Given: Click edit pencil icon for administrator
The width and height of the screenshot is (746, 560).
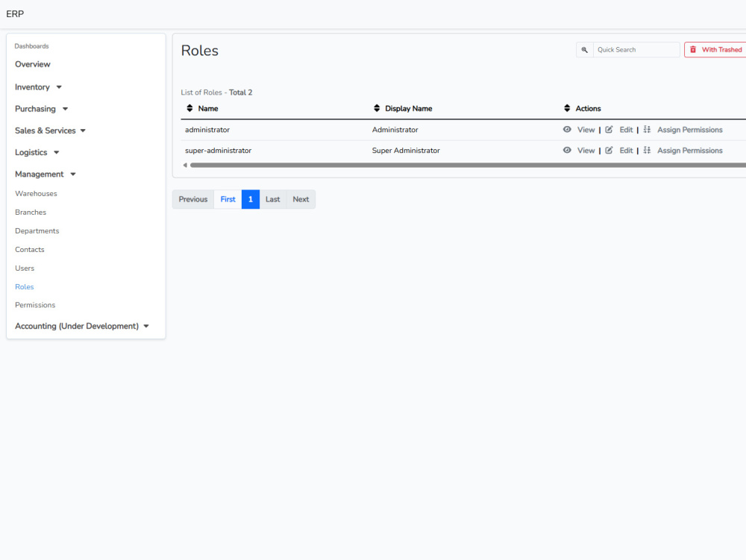Looking at the screenshot, I should tap(609, 129).
